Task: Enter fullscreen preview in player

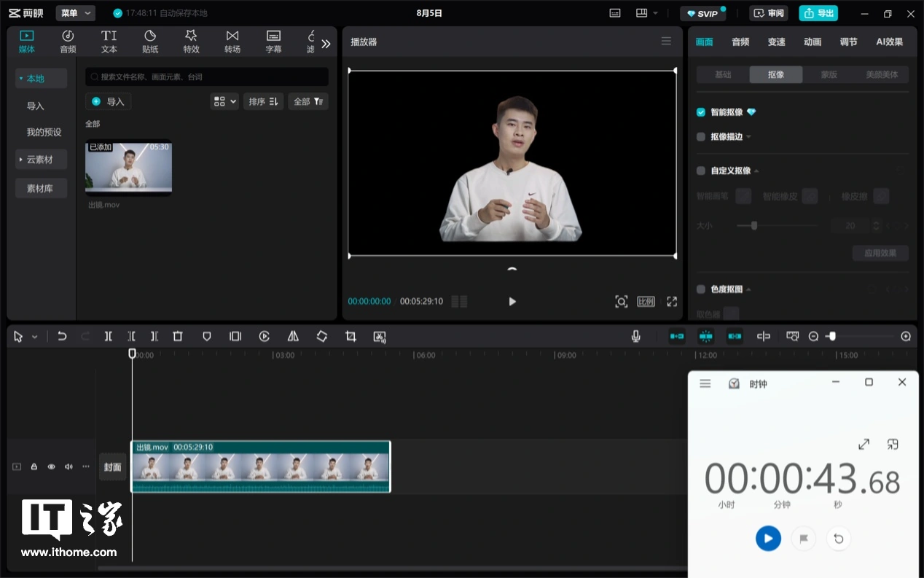Action: pyautogui.click(x=672, y=301)
